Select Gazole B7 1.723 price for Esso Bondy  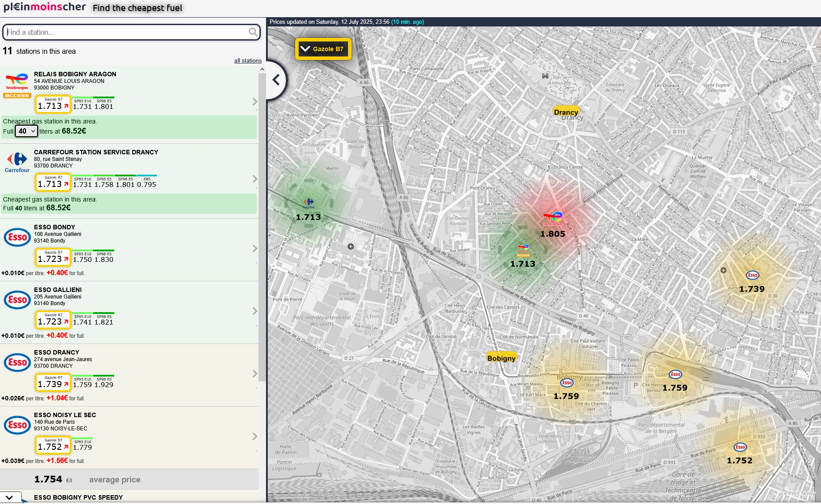(x=53, y=258)
